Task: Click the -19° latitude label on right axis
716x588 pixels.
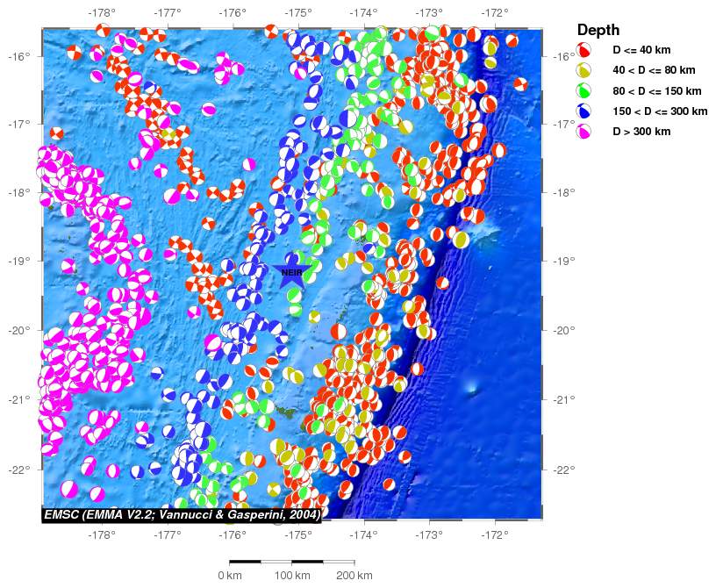Action: (564, 261)
